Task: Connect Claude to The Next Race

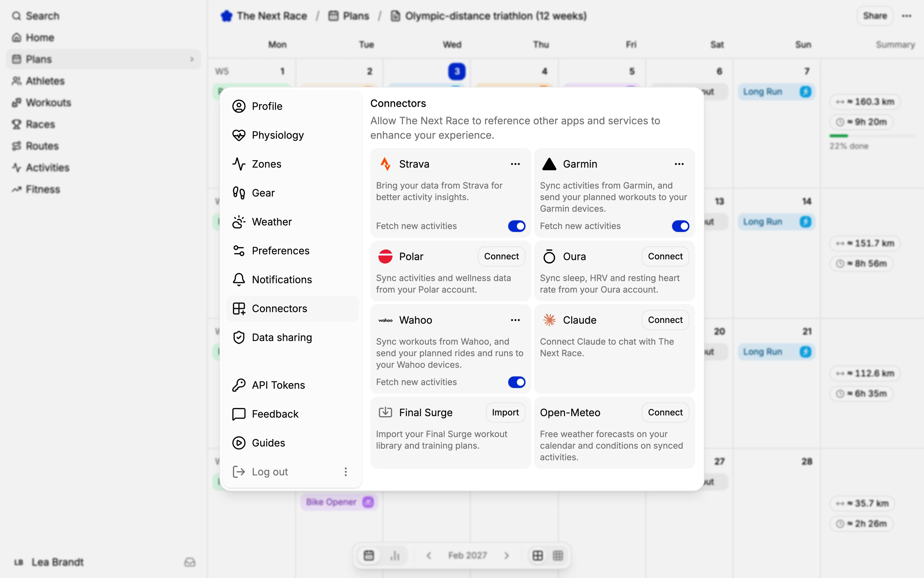Action: (665, 320)
